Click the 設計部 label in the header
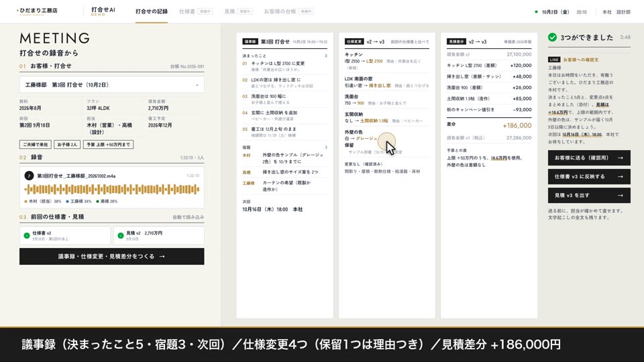644x362 pixels. click(x=623, y=12)
